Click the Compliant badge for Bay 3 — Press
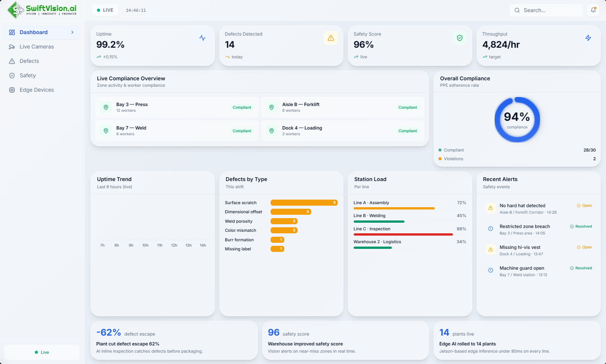 (242, 108)
